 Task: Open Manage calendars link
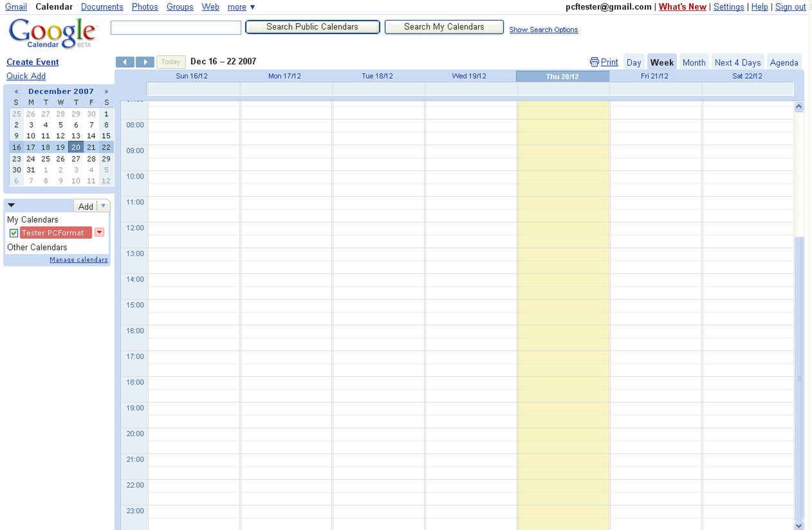click(x=78, y=260)
